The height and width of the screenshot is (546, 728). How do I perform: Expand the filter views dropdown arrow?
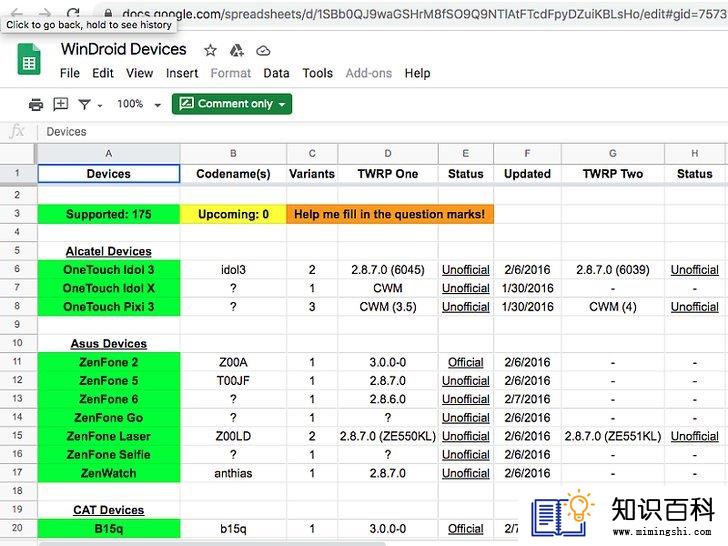[100, 106]
